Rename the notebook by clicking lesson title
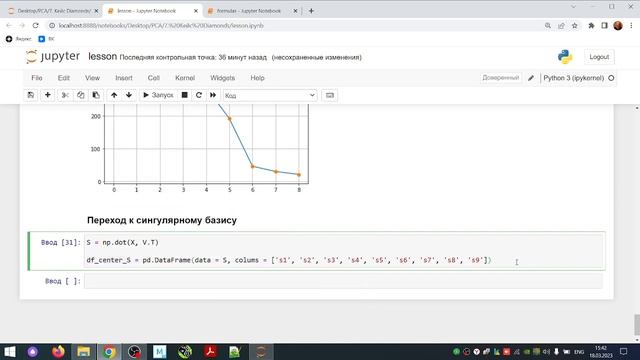This screenshot has width=640, height=360. [102, 57]
